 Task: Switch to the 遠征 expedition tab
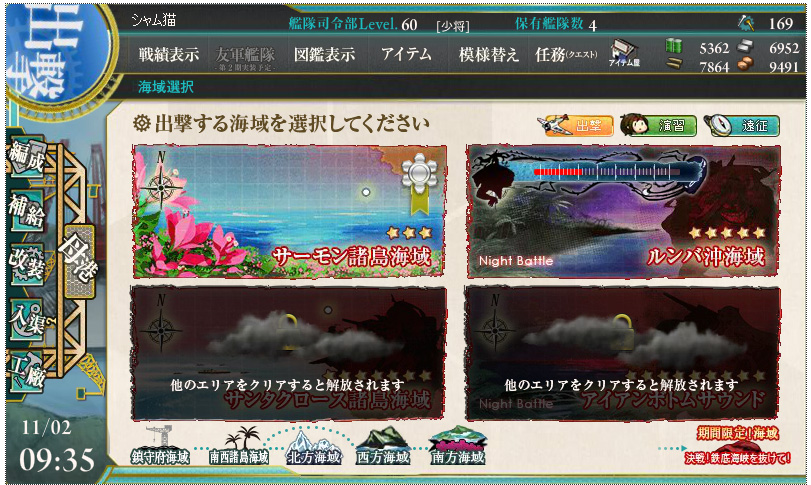[742, 125]
